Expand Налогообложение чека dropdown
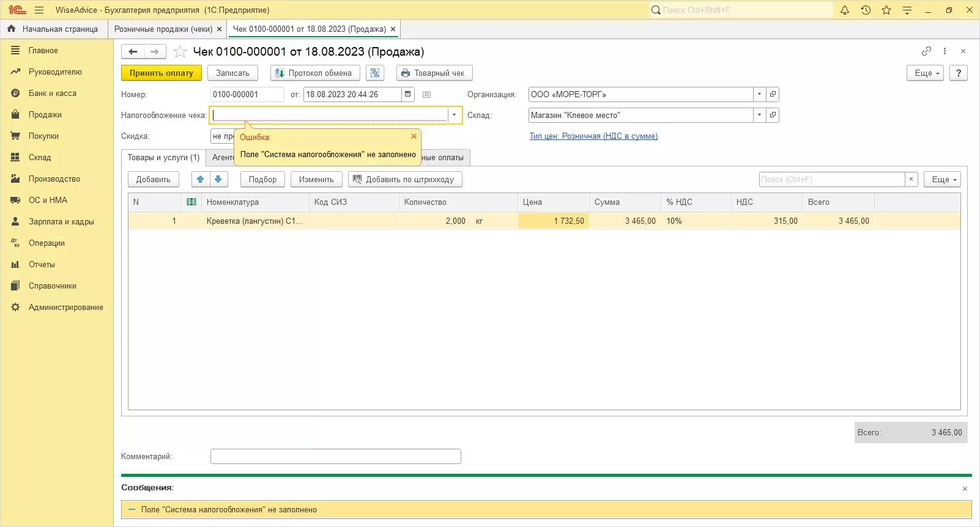 pos(454,115)
